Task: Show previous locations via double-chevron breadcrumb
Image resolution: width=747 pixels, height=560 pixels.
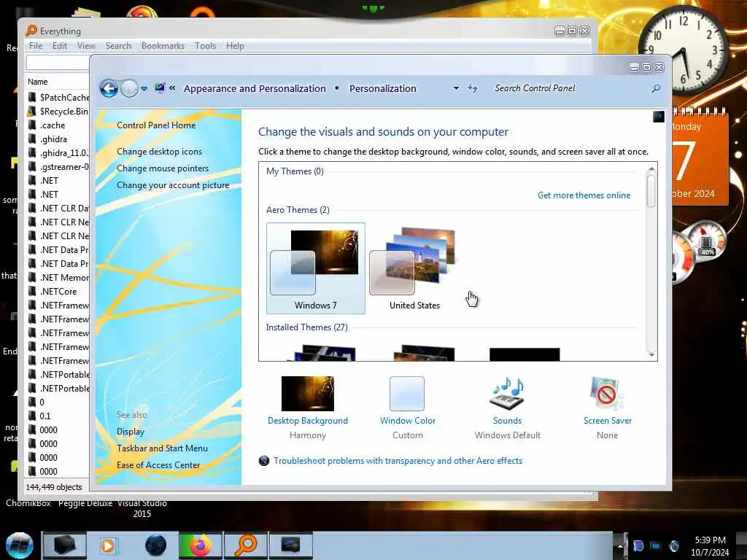Action: point(172,88)
